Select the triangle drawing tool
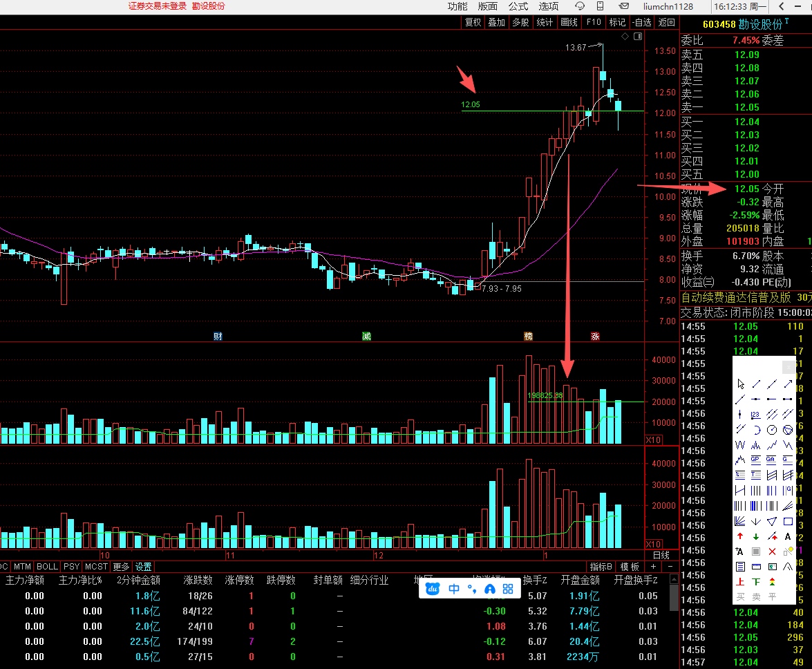The width and height of the screenshot is (812, 669). 772,521
